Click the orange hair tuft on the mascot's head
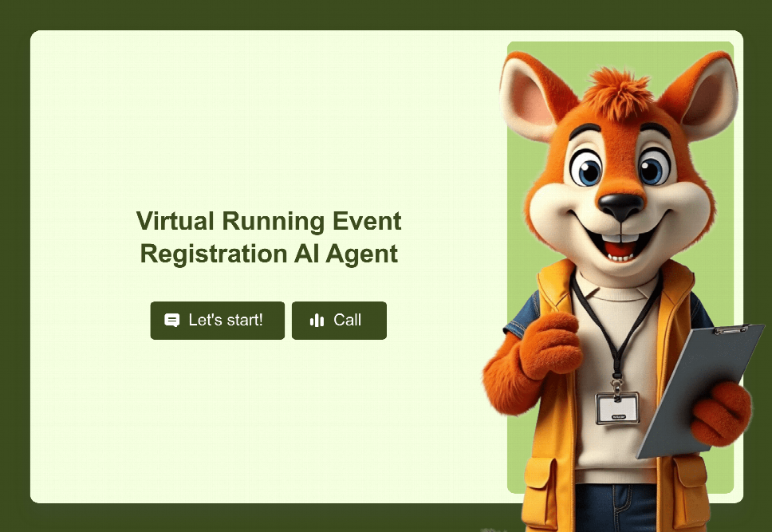The height and width of the screenshot is (532, 772). (x=618, y=92)
